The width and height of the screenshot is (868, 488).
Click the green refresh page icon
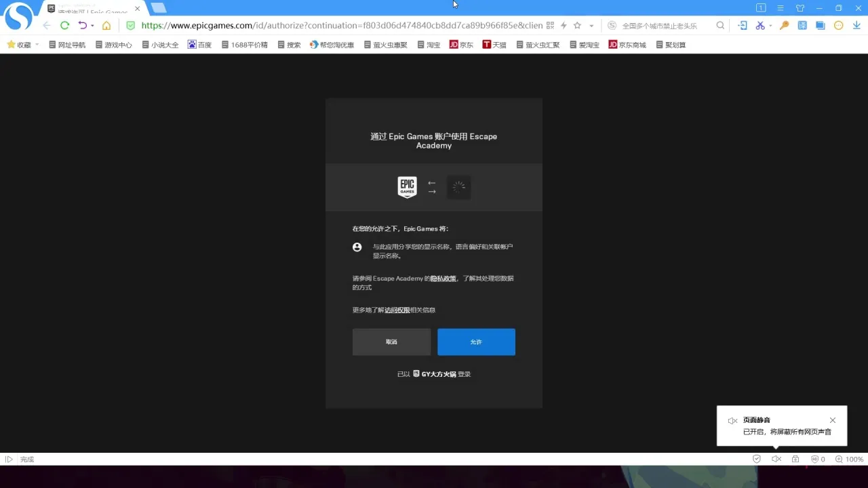click(x=64, y=25)
